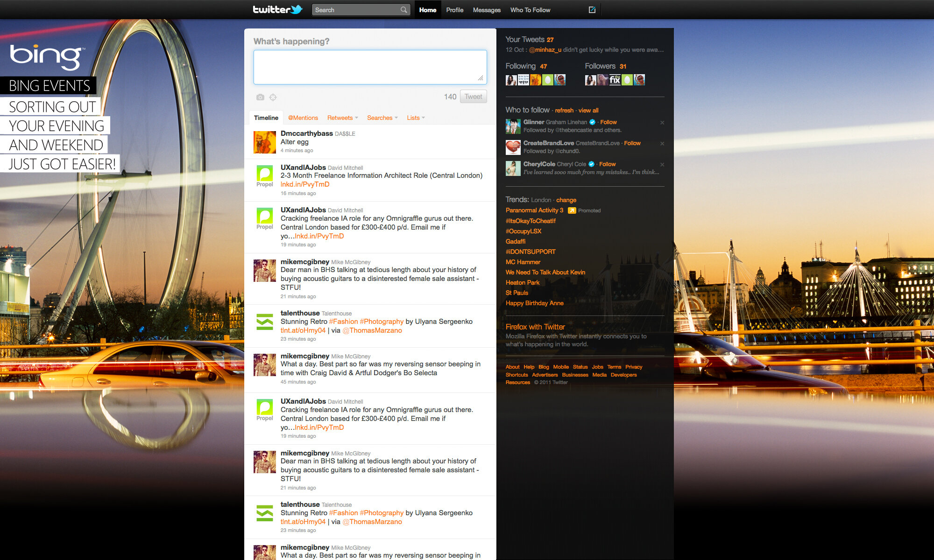Click change next to London trends

coord(566,200)
